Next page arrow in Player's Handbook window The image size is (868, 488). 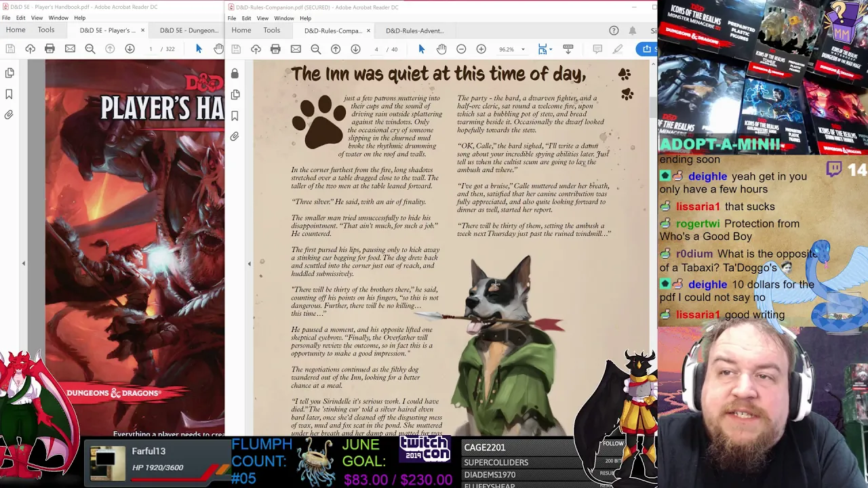tap(130, 49)
